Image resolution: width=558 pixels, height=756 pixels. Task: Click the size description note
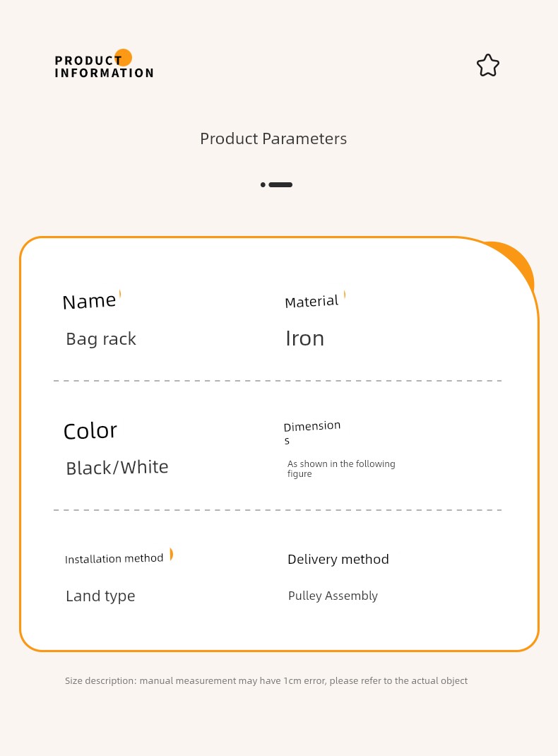[266, 681]
